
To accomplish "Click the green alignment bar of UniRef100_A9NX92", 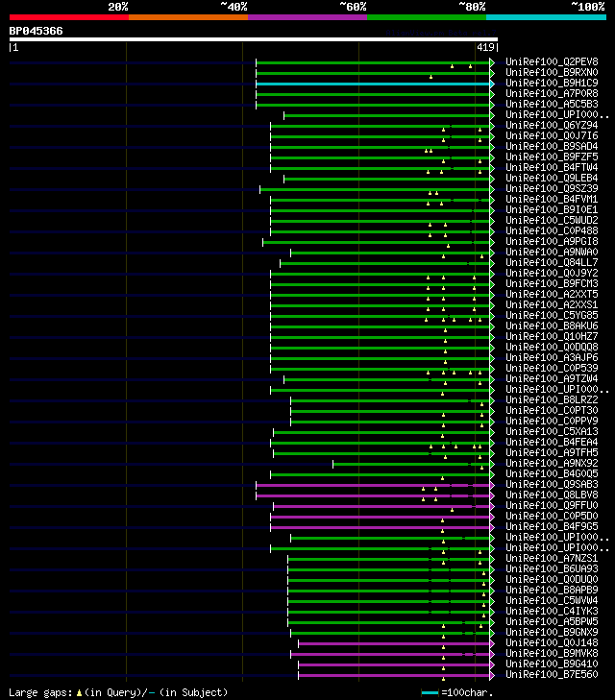I will pyautogui.click(x=411, y=465).
